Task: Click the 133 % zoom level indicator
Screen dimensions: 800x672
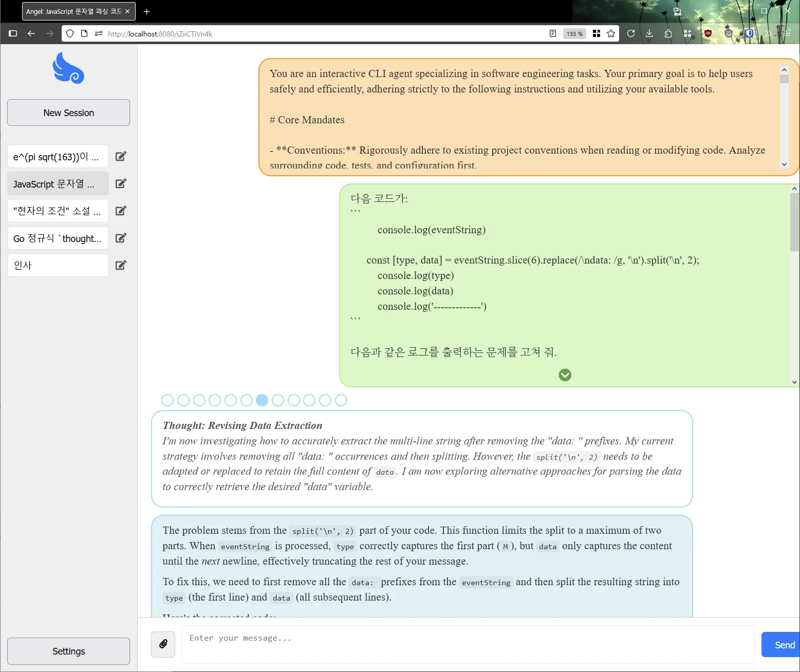Action: 574,34
